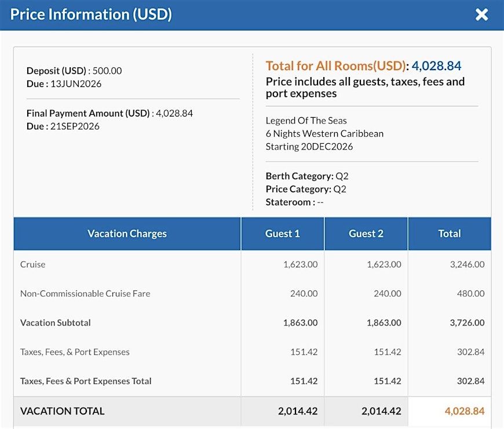Click Taxes, Fees & Port Expenses Total label
The height and width of the screenshot is (429, 504).
86,381
